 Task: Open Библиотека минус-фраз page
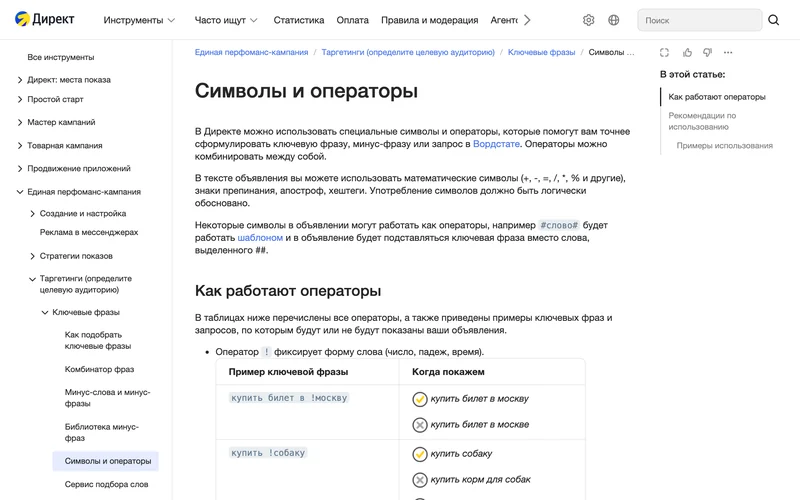pos(102,432)
